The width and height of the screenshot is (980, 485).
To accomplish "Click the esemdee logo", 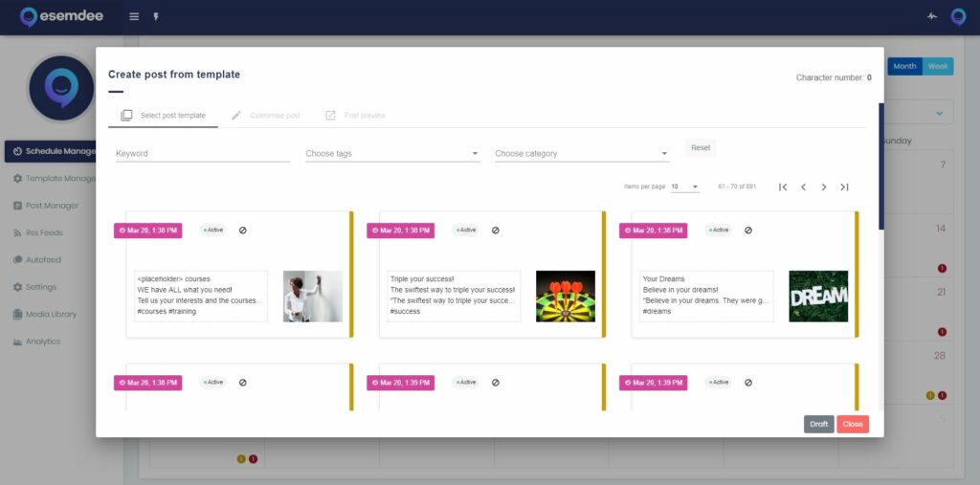I will point(61,17).
